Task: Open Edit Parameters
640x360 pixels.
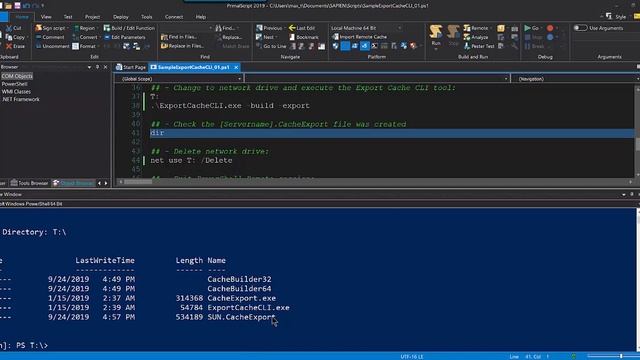Action: click(x=124, y=37)
